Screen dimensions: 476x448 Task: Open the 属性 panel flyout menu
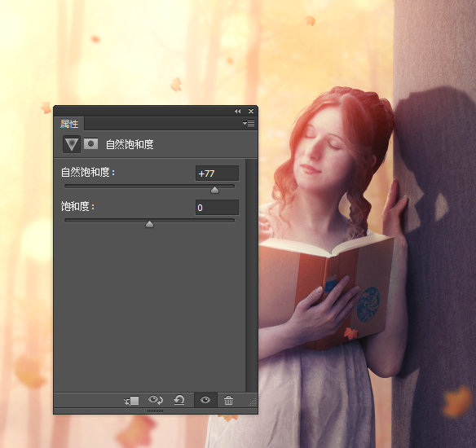[x=249, y=123]
